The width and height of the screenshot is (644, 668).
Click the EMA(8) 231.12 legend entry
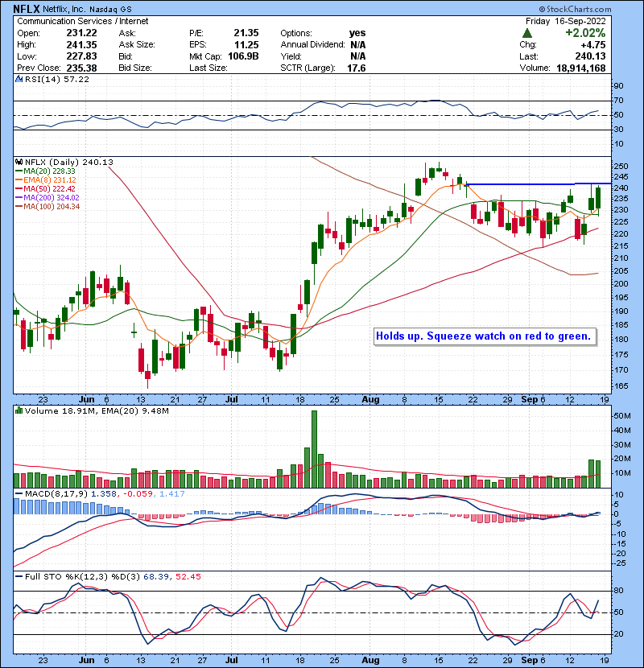point(46,179)
